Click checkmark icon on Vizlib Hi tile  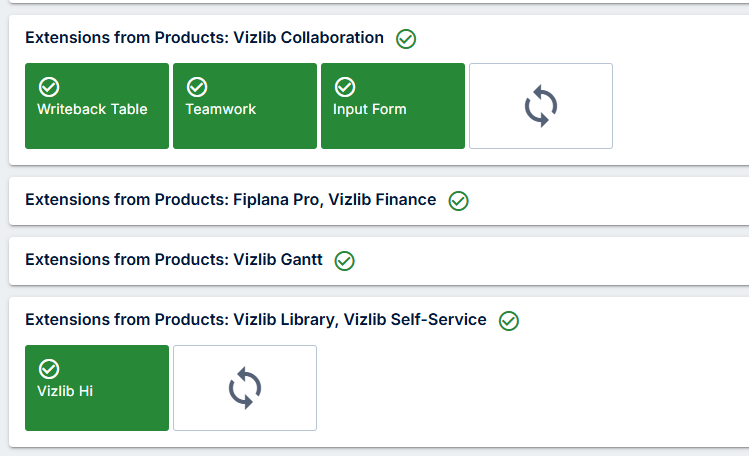click(x=49, y=369)
